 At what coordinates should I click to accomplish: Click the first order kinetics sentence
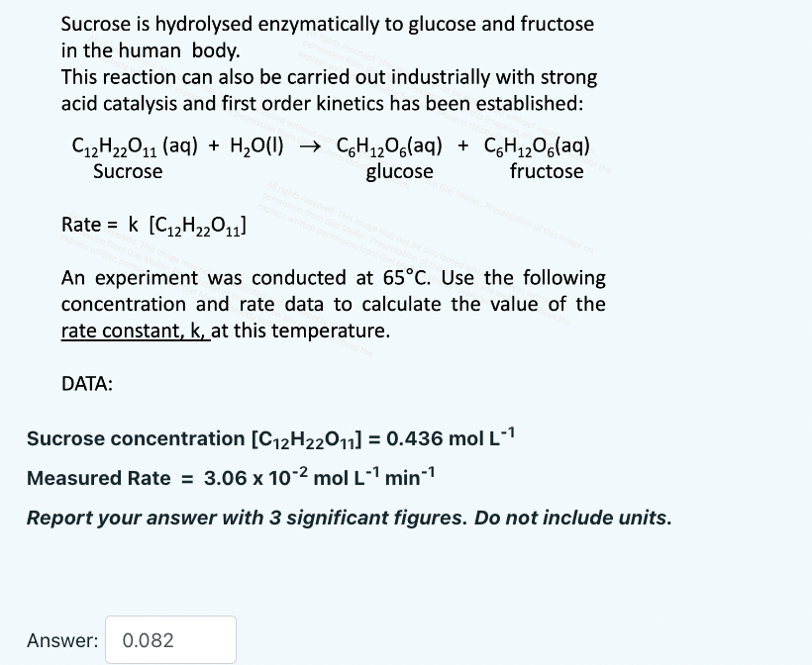pyautogui.click(x=329, y=90)
